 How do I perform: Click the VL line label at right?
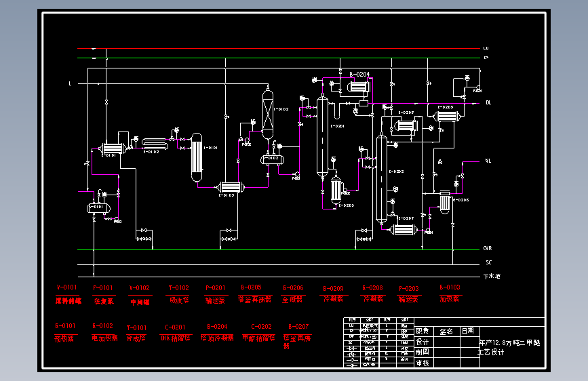(x=488, y=161)
